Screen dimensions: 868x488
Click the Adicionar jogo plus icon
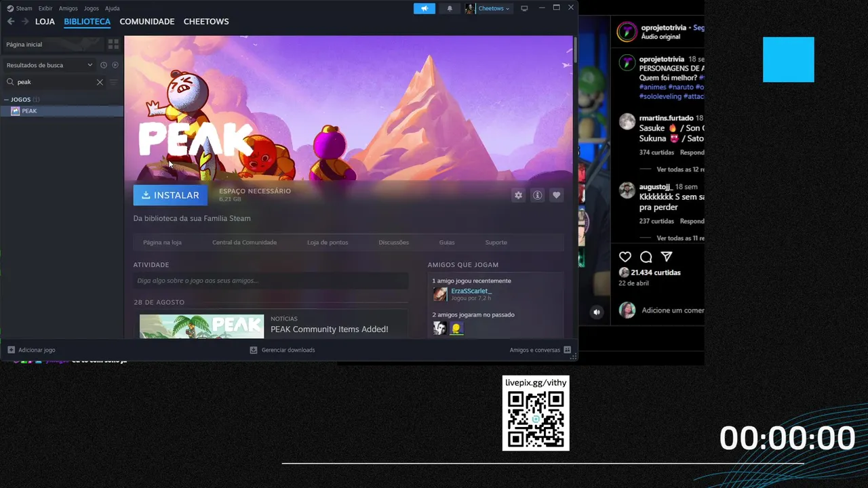point(11,350)
